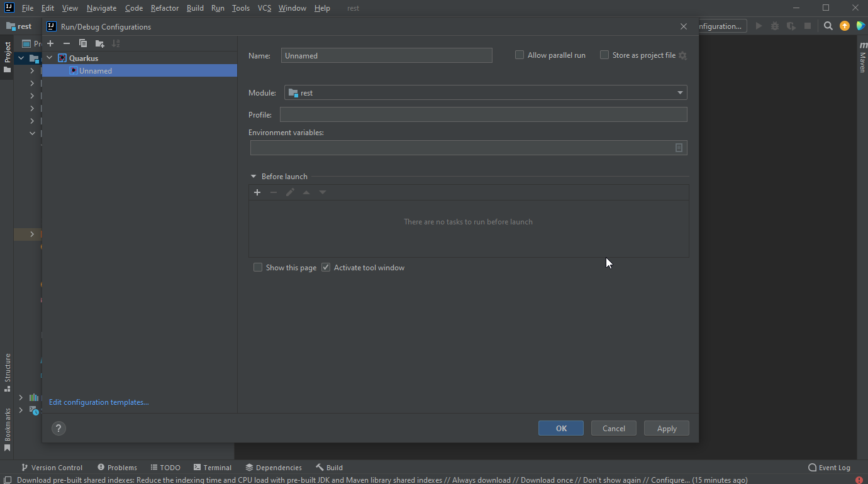The height and width of the screenshot is (484, 868).
Task: Open environment variables editor icon
Action: click(x=679, y=147)
